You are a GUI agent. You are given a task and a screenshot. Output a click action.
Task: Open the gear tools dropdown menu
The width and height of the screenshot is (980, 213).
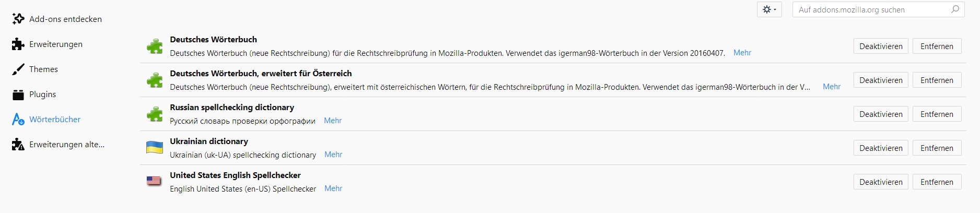(x=769, y=9)
